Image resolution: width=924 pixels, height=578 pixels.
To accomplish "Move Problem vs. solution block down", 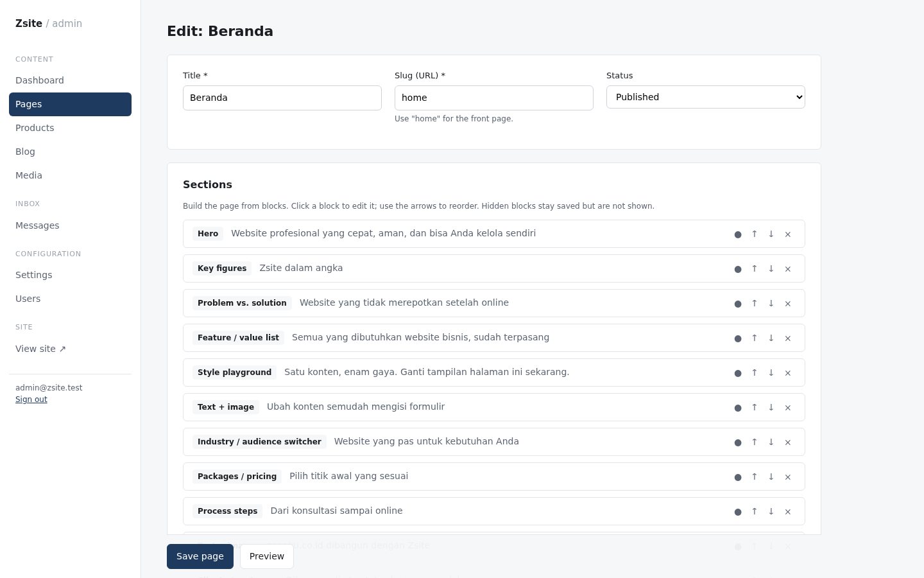I will [771, 303].
